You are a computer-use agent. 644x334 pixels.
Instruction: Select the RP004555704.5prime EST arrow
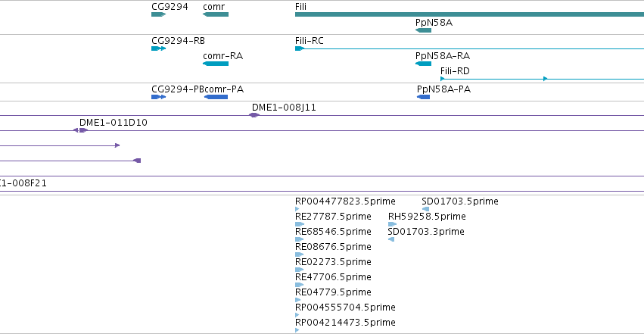pyautogui.click(x=297, y=315)
